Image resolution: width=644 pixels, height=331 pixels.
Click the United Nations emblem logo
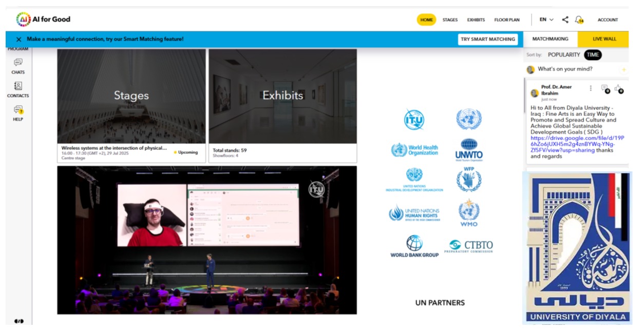(x=468, y=119)
